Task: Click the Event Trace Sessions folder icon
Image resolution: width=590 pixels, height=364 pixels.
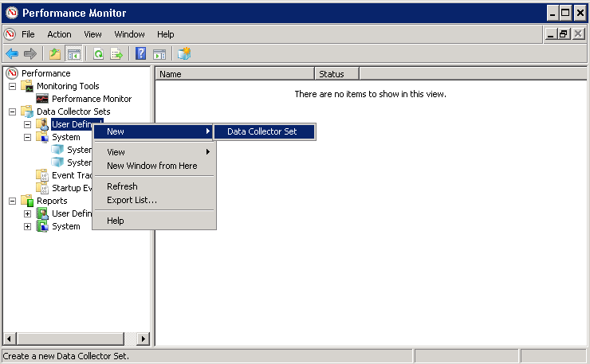Action: 42,175
